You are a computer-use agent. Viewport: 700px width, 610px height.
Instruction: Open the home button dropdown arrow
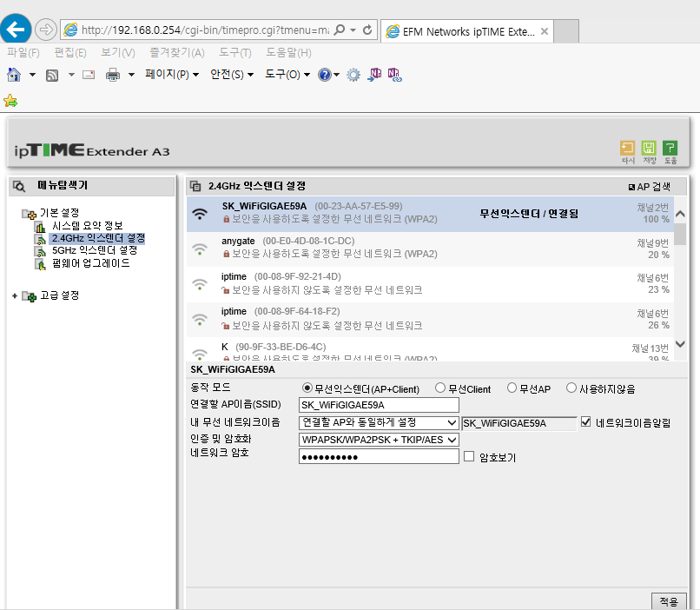point(33,75)
